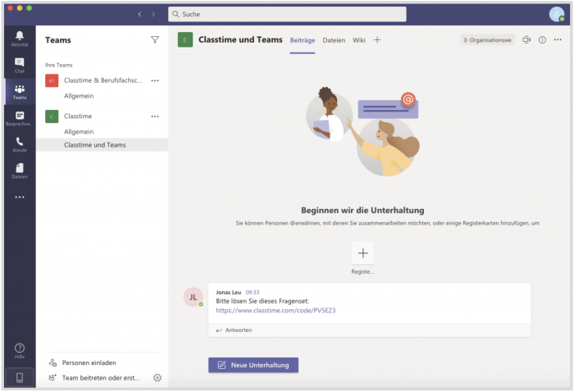Open the classtime.com/code/PV5EZ3 link
The width and height of the screenshot is (574, 392).
276,310
